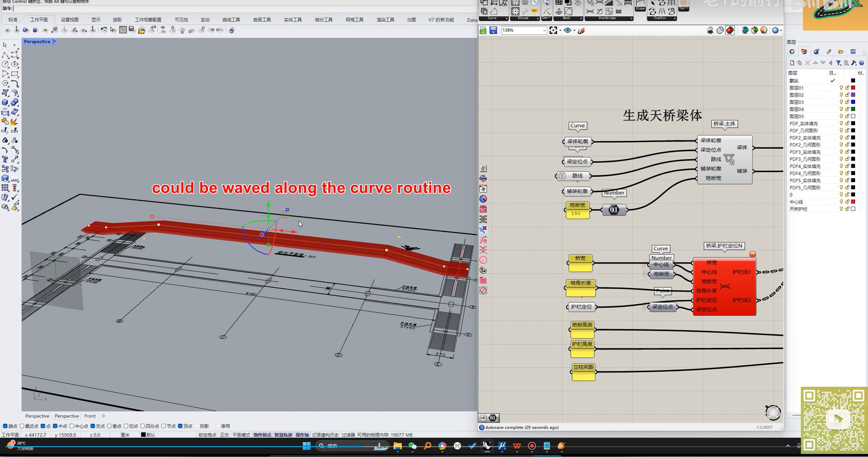Click the 地袱宽 150 number slider component
The image size is (868, 457).
click(577, 210)
